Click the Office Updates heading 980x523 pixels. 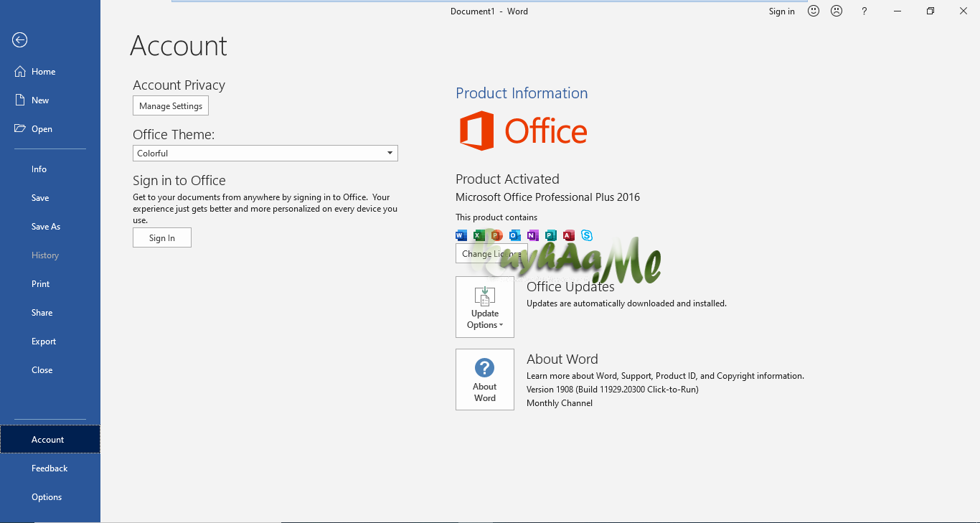(x=570, y=287)
